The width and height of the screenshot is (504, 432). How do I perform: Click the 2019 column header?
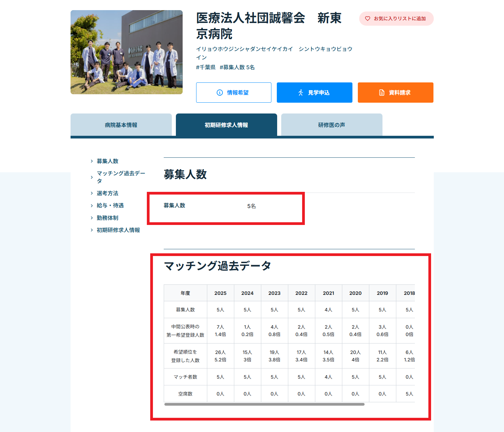click(382, 293)
